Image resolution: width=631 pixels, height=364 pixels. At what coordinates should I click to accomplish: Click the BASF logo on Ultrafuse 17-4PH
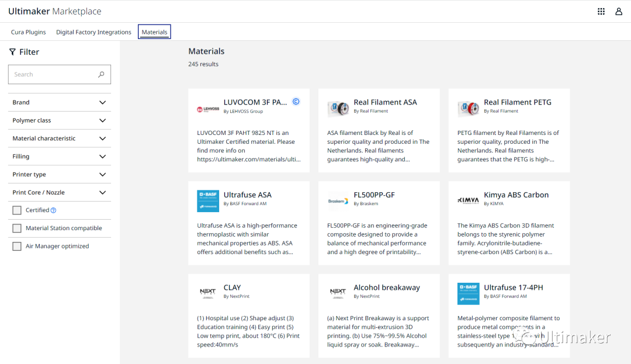469,294
